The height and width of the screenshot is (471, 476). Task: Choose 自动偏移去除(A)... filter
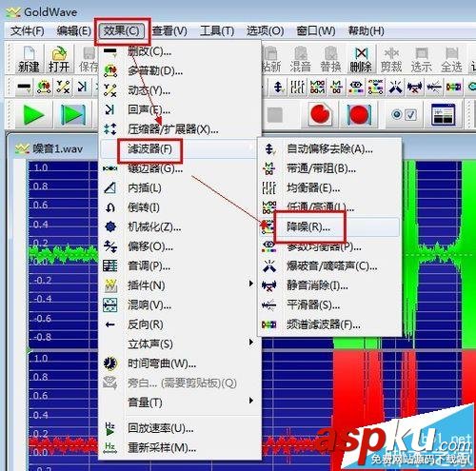point(329,148)
